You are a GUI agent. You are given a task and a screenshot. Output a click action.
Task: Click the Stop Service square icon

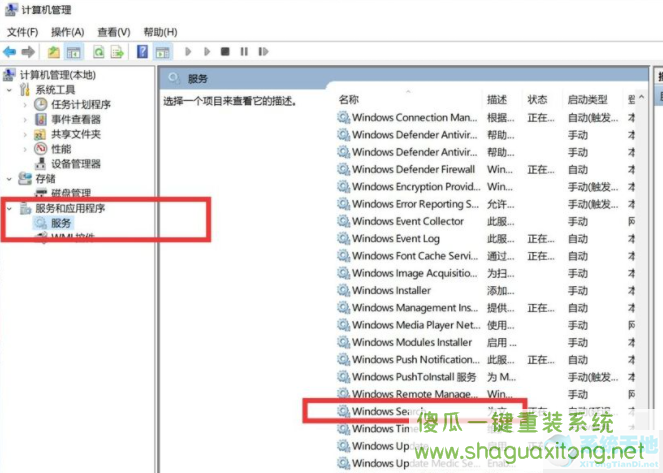click(225, 52)
